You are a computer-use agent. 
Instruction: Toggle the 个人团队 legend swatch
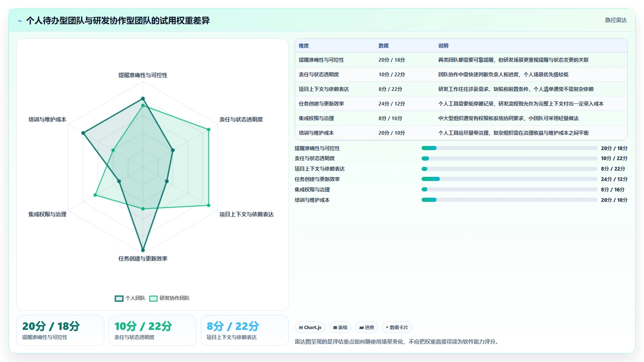pos(119,298)
